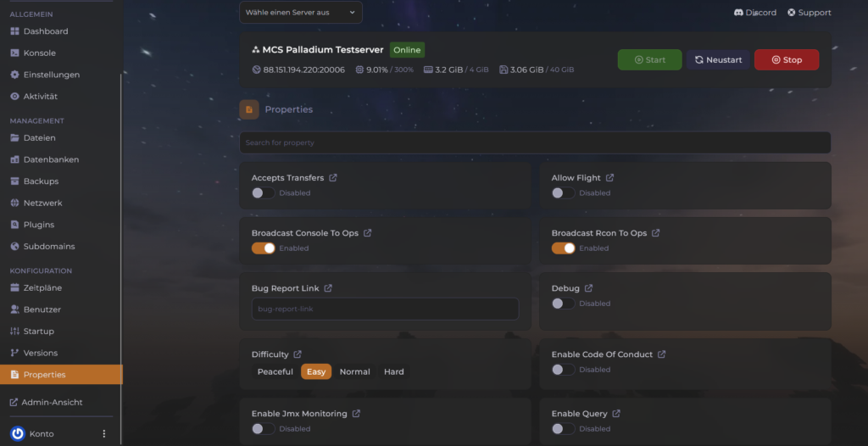Open external link icon beside Accepts Transfers

click(332, 178)
